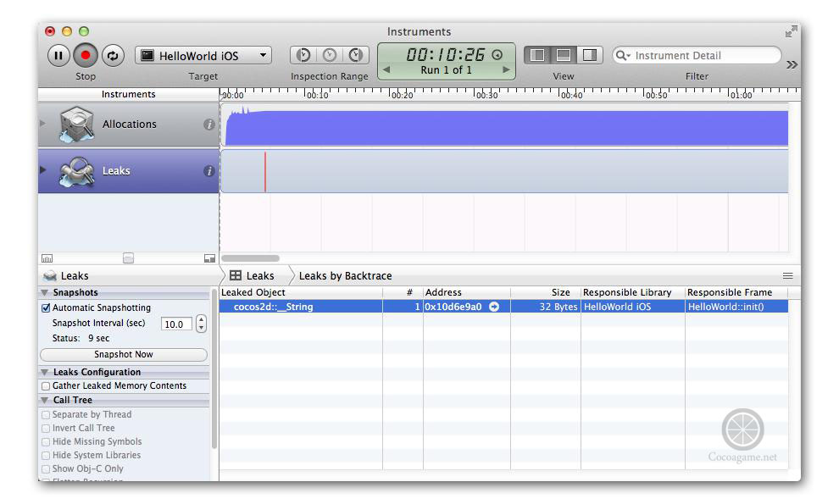Sort by the Responsible Frame column header
This screenshot has width=839, height=504.
(x=736, y=293)
